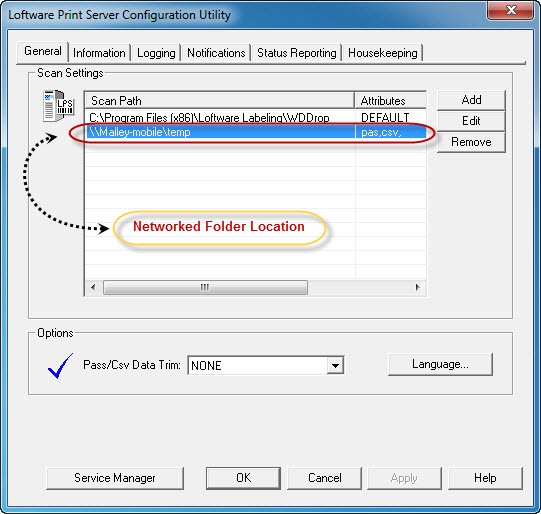
Task: Remove the selected scan path
Action: coord(471,142)
